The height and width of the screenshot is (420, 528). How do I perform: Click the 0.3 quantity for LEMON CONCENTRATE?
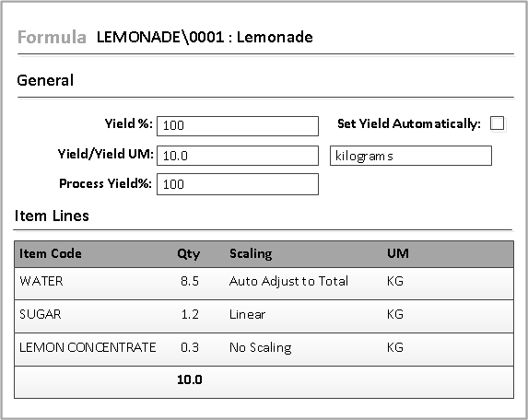pyautogui.click(x=190, y=347)
